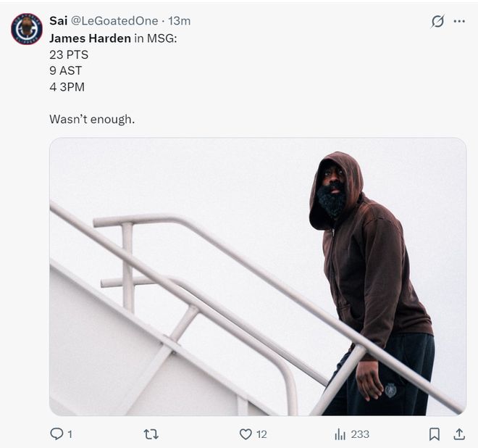Click the @LeGoatedOne handle
Viewport: 478px width, 448px height.
coord(114,21)
